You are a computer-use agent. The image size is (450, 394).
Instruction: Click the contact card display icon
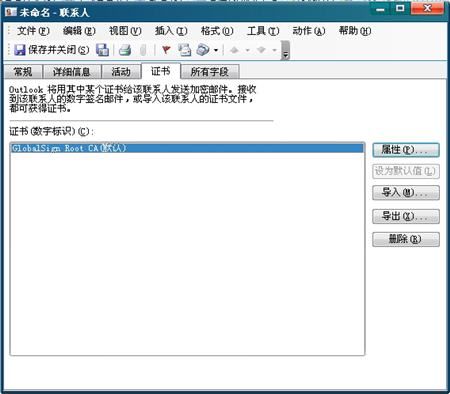pyautogui.click(x=184, y=50)
